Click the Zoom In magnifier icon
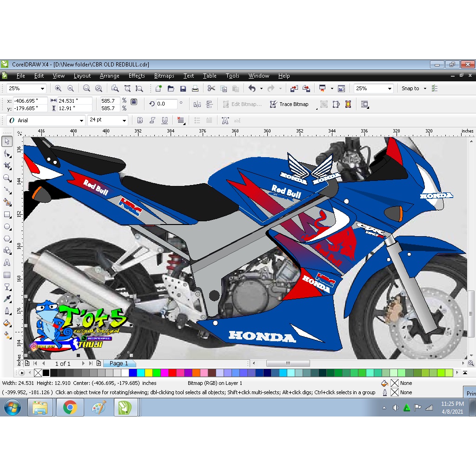Viewport: 476px width, 476px height. [x=58, y=88]
